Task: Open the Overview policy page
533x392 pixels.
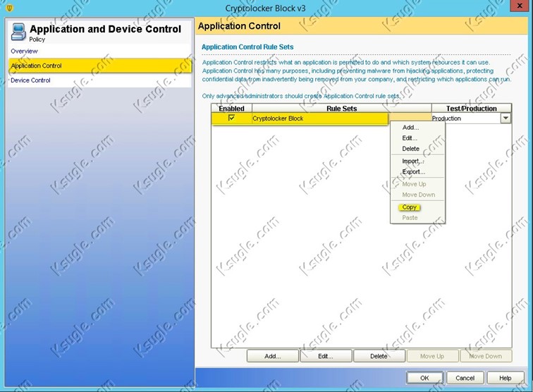Action: [24, 51]
